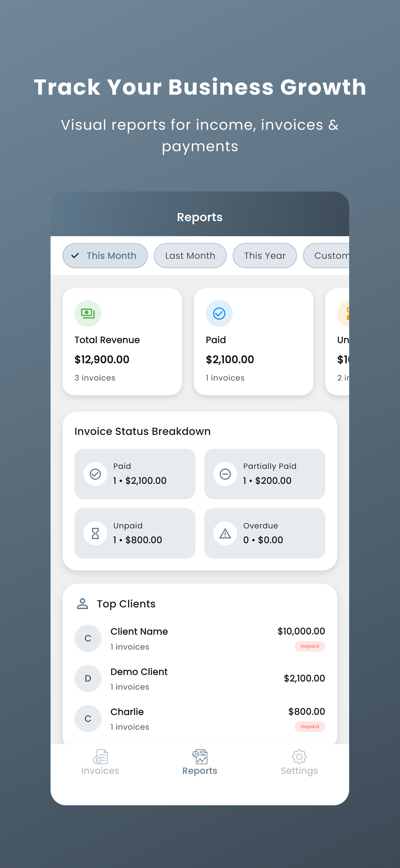
Task: Click the Overdue warning triangle icon
Action: [x=225, y=533]
